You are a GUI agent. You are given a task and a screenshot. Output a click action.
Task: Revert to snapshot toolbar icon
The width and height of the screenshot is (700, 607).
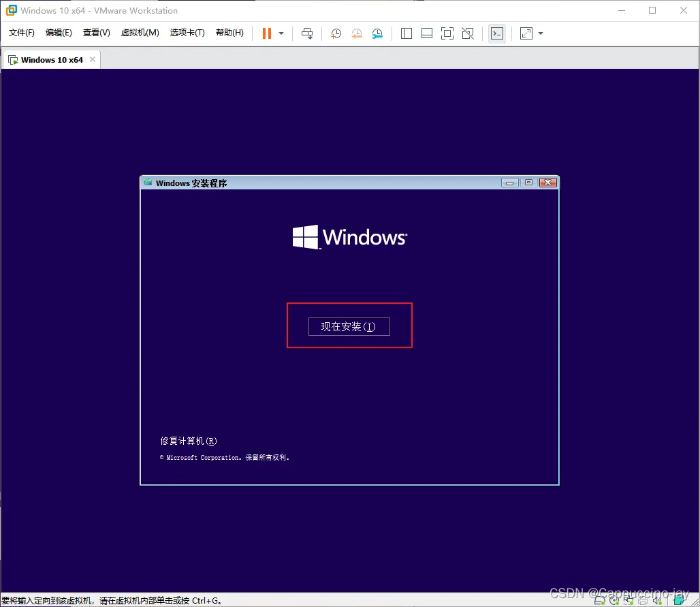pos(357,33)
